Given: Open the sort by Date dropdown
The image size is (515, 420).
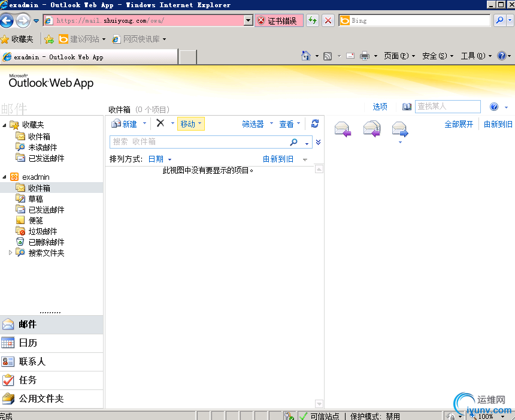Looking at the screenshot, I should coord(160,159).
